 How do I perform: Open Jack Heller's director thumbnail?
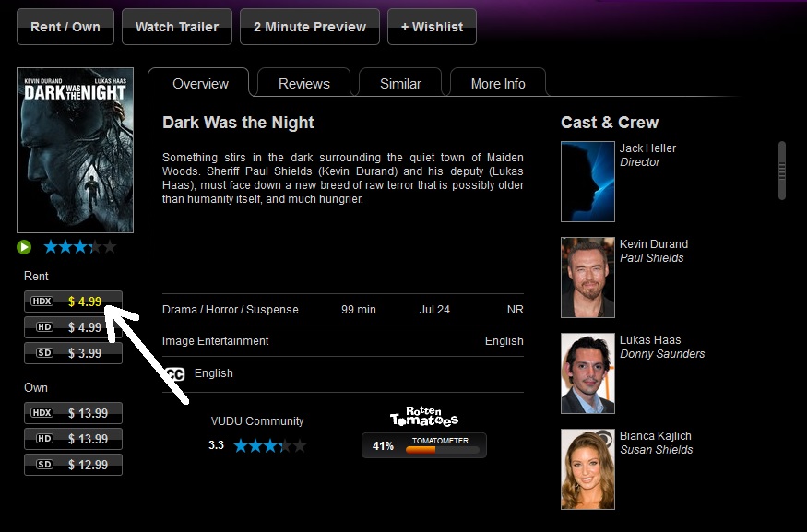pos(587,182)
